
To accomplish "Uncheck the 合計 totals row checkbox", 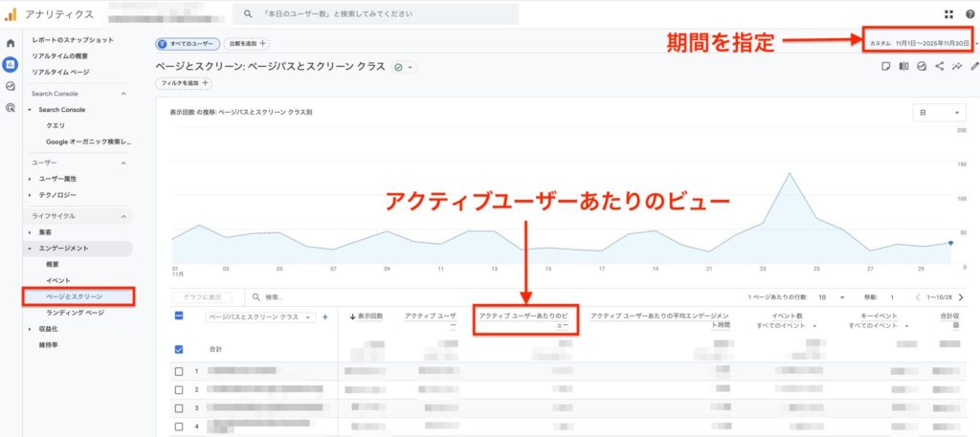I will pyautogui.click(x=179, y=349).
